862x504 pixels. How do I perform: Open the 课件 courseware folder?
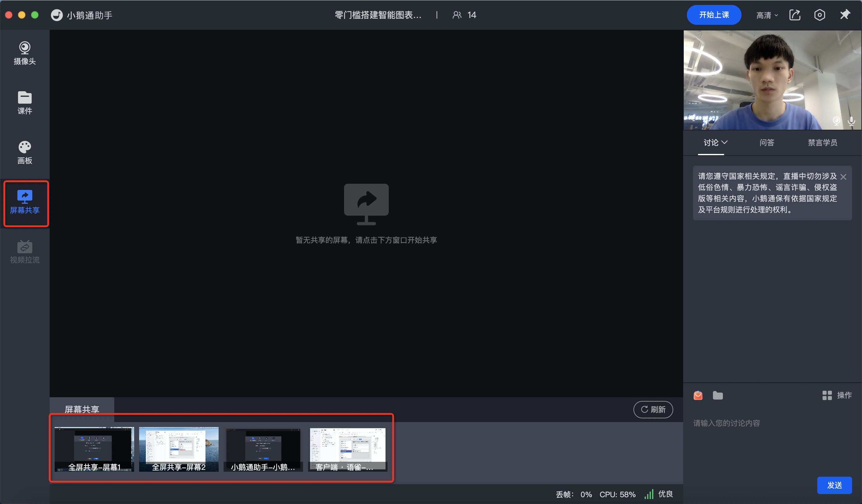24,103
